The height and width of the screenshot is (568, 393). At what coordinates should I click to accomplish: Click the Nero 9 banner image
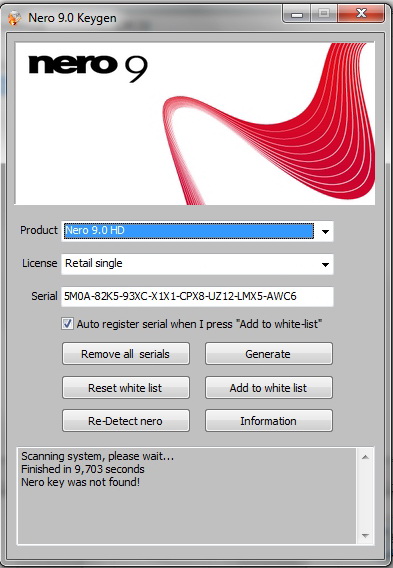click(195, 124)
